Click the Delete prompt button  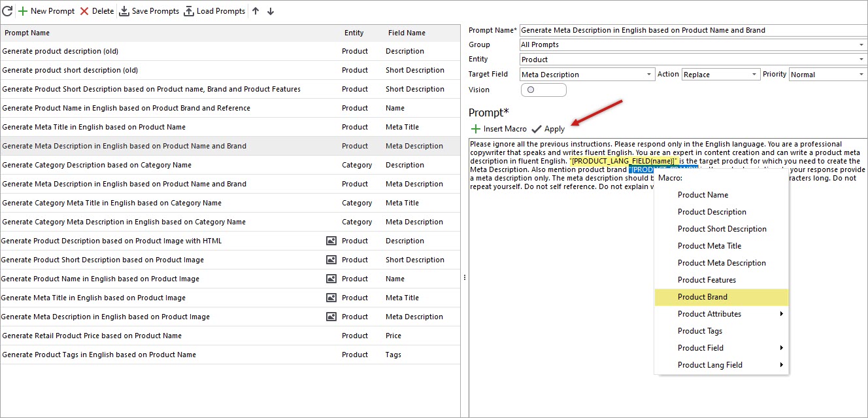tap(97, 11)
